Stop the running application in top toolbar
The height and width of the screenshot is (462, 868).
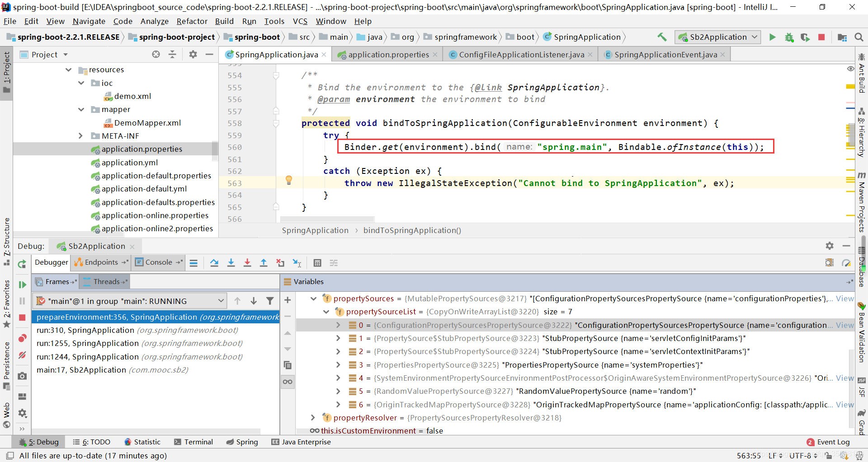(x=821, y=37)
